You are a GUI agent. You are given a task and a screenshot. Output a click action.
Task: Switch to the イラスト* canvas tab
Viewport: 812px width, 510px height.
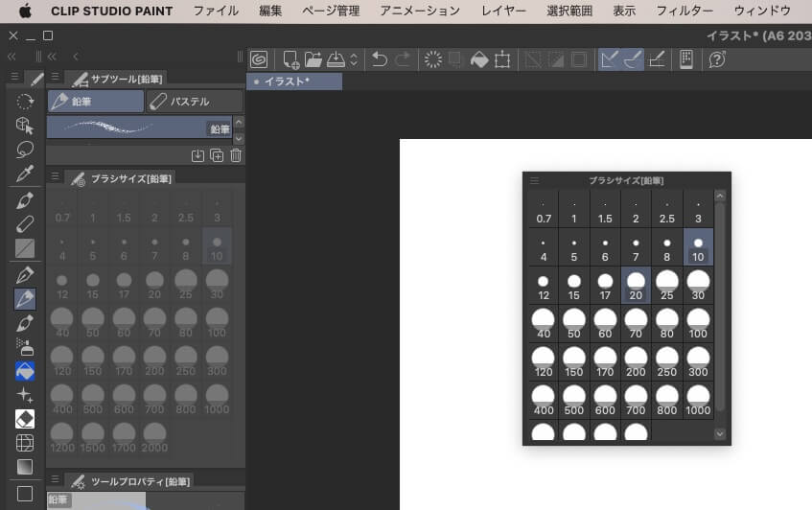[x=293, y=81]
